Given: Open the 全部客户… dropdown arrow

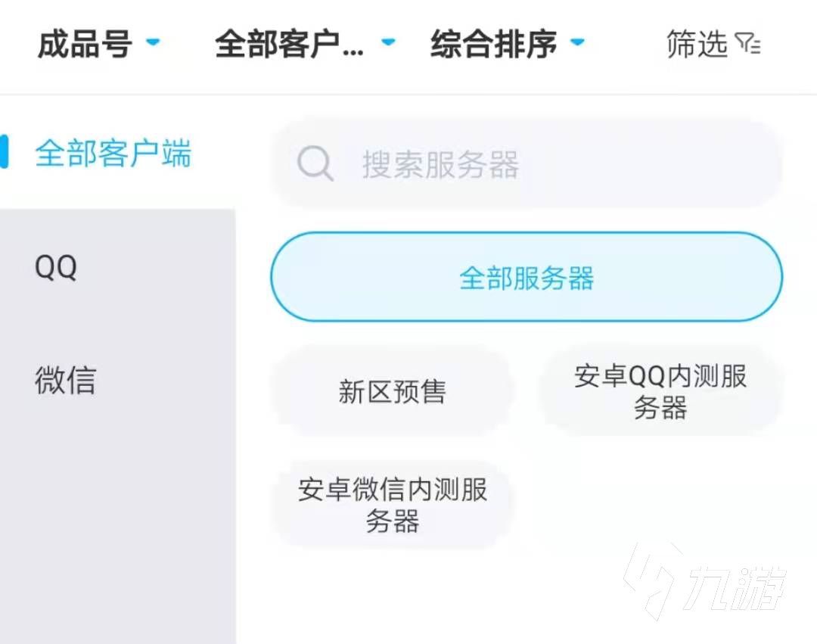Looking at the screenshot, I should tap(388, 42).
